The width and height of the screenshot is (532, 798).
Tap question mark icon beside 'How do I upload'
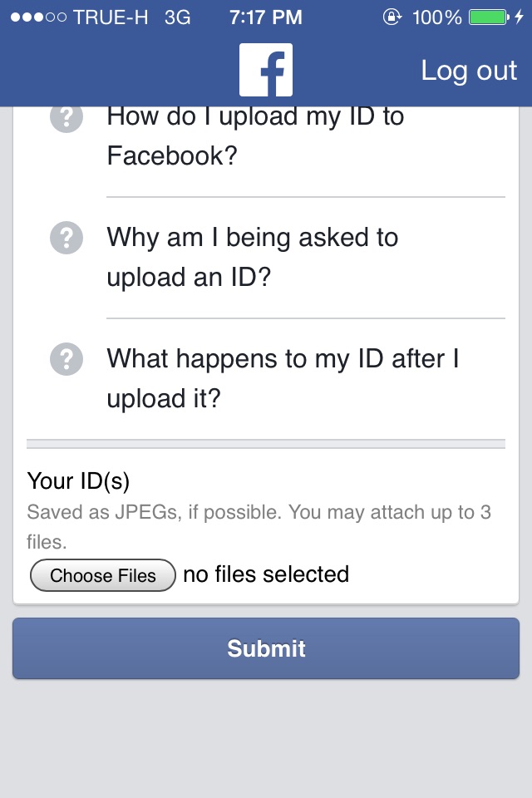(x=66, y=119)
